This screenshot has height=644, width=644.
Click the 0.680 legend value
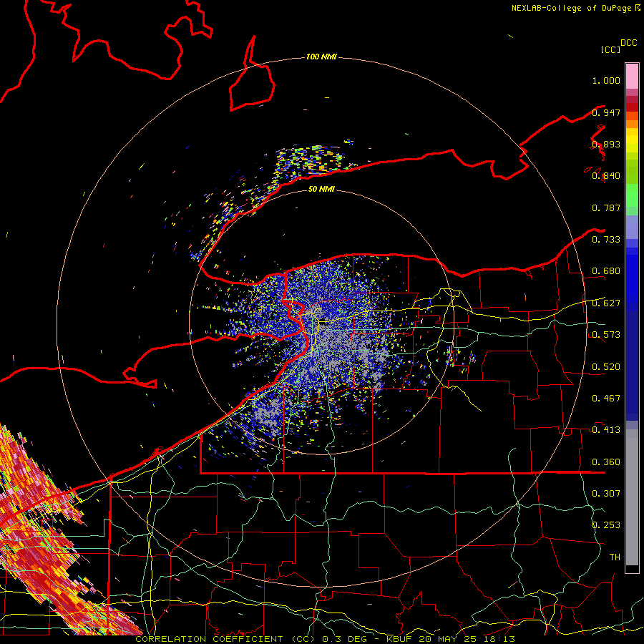(606, 271)
